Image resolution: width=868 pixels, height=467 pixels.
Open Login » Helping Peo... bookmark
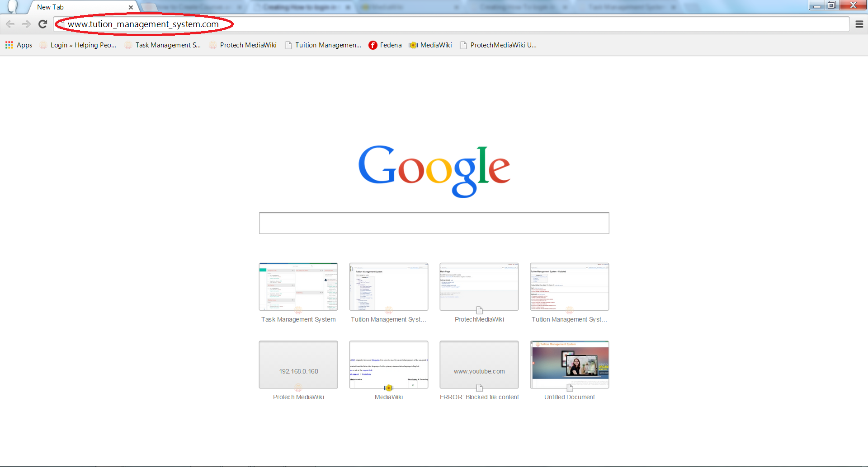pos(78,45)
